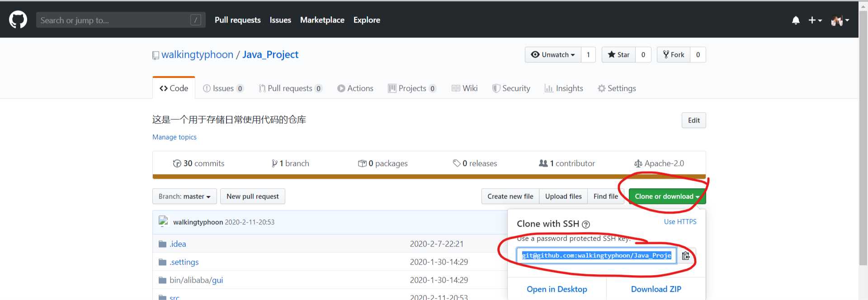The height and width of the screenshot is (300, 868).
Task: Fork this repository
Action: pos(674,55)
